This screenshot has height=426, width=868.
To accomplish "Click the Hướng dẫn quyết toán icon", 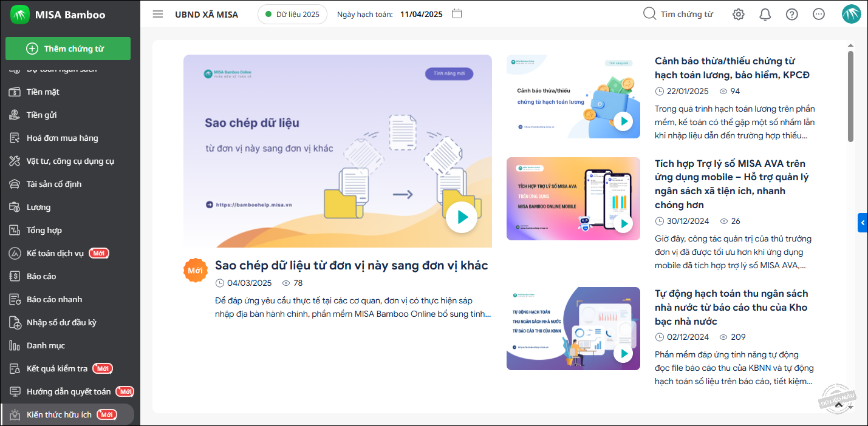I will [x=15, y=392].
